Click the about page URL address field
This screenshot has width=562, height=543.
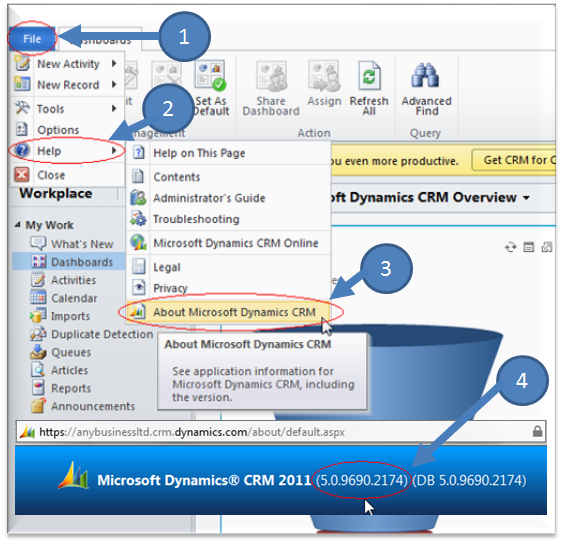point(281,432)
